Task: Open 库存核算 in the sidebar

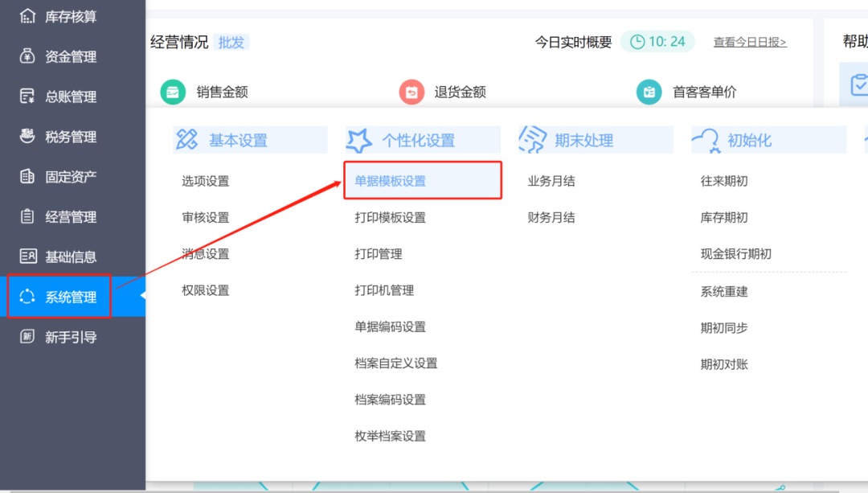Action: pos(72,17)
